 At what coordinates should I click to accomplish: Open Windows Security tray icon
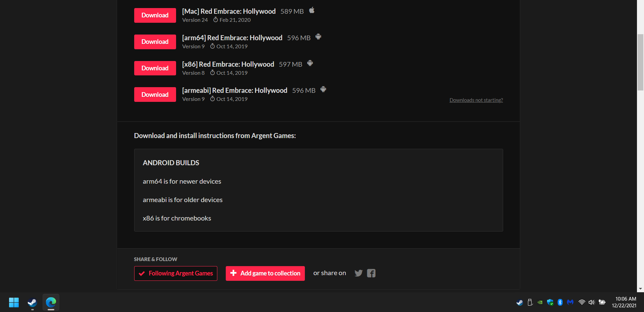(x=550, y=302)
